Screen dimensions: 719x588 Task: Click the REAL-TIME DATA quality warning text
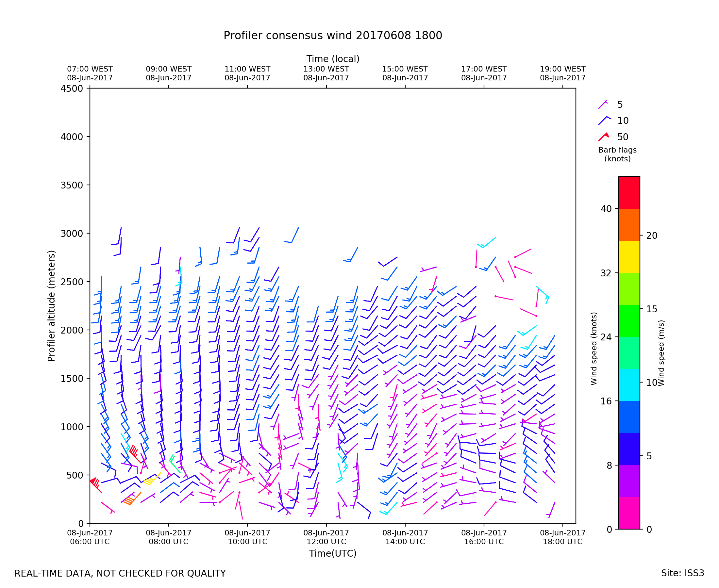click(x=120, y=574)
